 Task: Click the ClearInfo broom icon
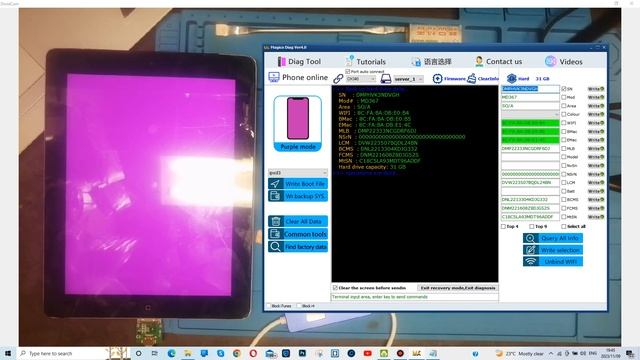[x=472, y=78]
